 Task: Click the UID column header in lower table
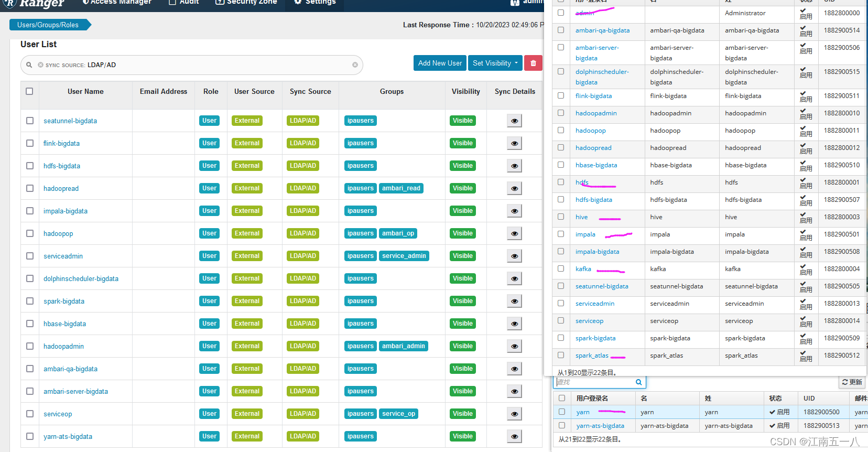(809, 399)
